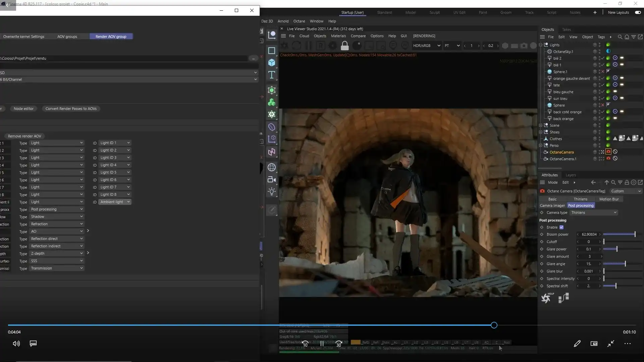Uncheck the Post processing Enable checkbox
Viewport: 644px width, 362px height.
pos(561,227)
